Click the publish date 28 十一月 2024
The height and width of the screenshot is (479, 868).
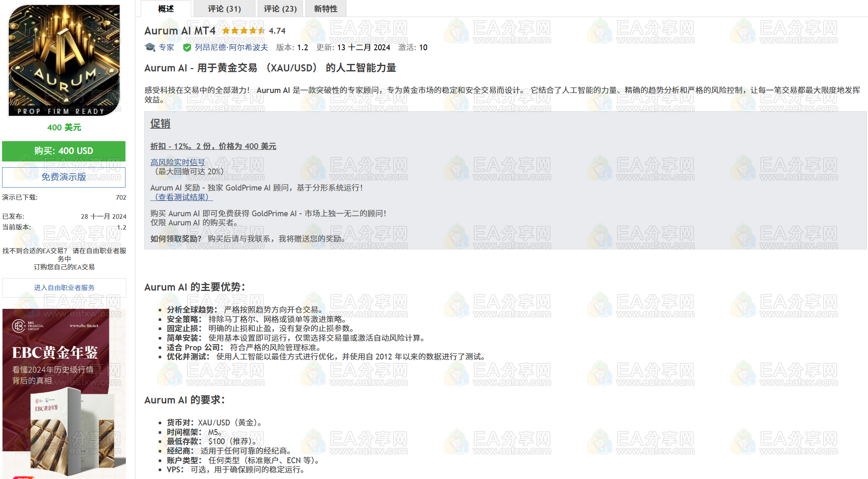click(103, 217)
